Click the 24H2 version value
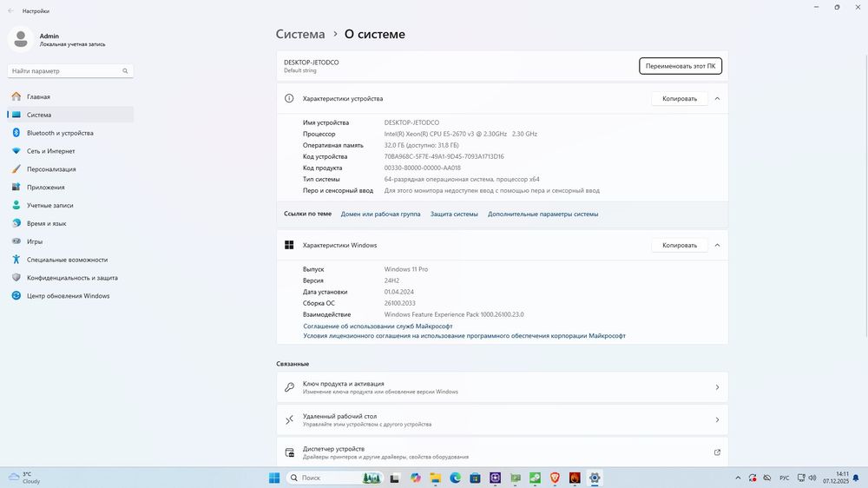 [391, 280]
